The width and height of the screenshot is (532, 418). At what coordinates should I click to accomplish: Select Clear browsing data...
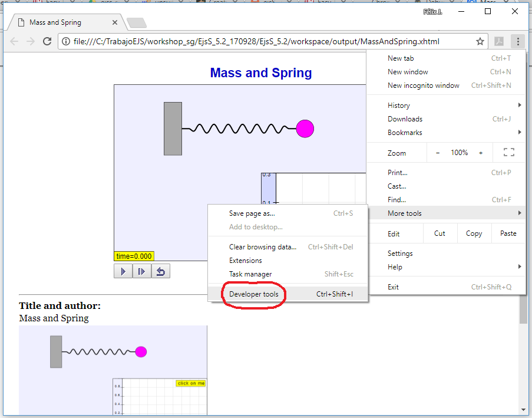coord(288,247)
